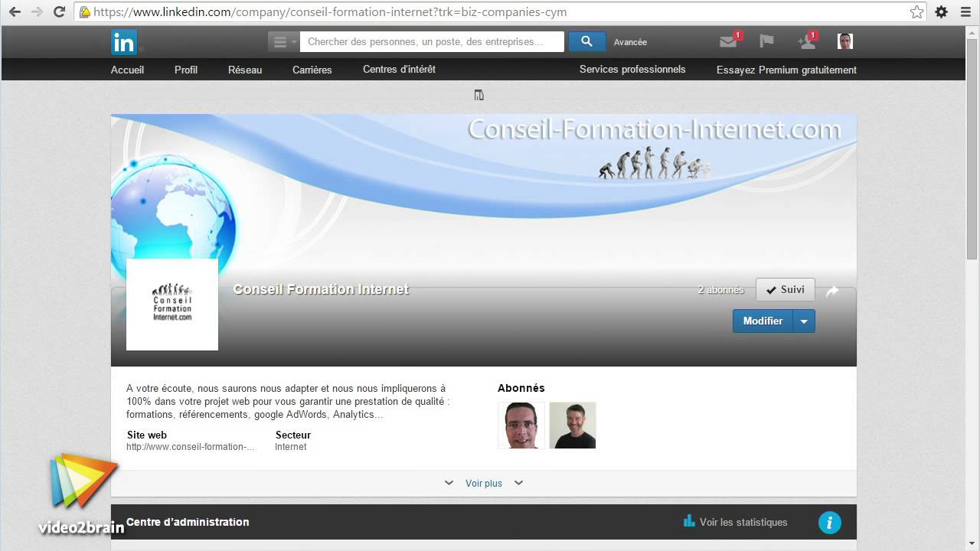Click the browser address bar URL
The width and height of the screenshot is (980, 551).
(330, 12)
